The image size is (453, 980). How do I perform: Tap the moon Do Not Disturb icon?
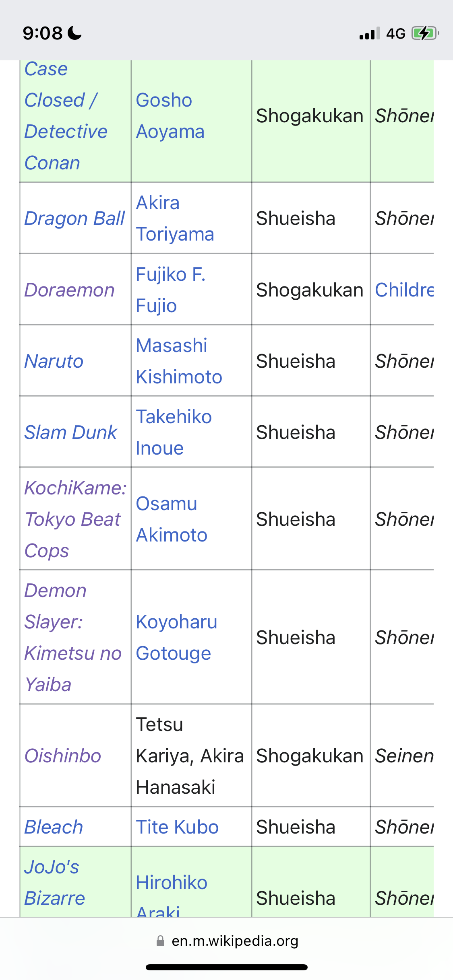click(74, 33)
